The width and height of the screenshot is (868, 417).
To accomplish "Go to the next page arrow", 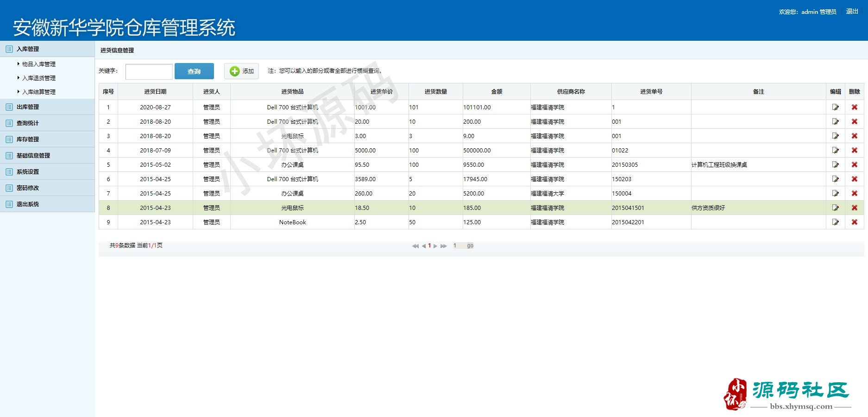I will point(435,246).
